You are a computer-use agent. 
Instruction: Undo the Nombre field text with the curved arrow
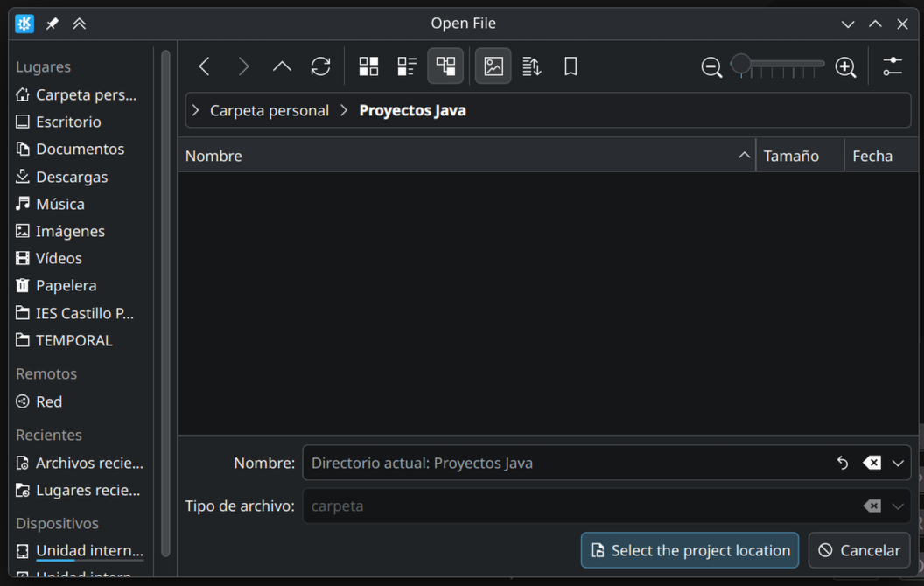point(843,463)
